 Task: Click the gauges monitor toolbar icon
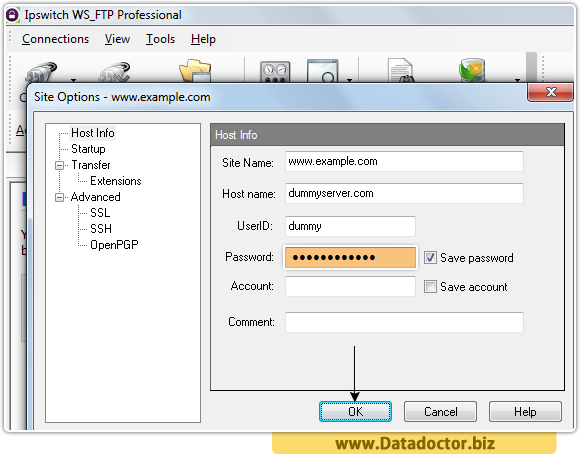tap(275, 71)
